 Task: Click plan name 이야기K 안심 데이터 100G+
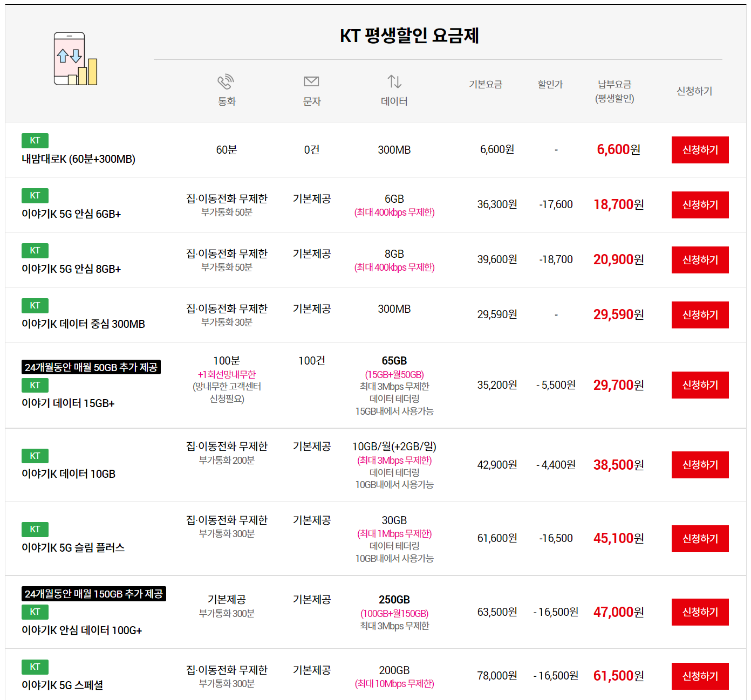(81, 630)
